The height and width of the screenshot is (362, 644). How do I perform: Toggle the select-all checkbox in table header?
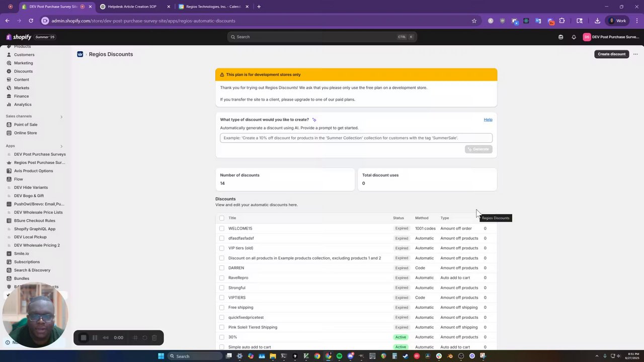point(222,218)
